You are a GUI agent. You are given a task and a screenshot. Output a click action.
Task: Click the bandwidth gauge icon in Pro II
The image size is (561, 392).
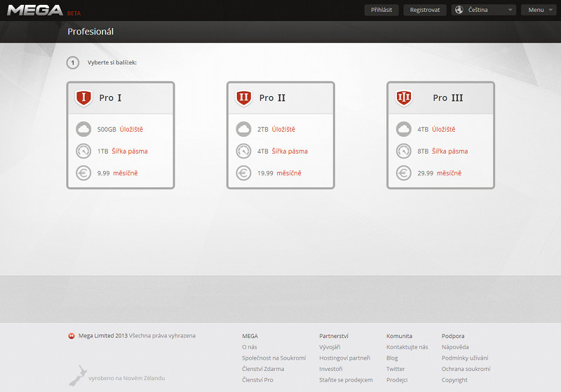point(243,151)
